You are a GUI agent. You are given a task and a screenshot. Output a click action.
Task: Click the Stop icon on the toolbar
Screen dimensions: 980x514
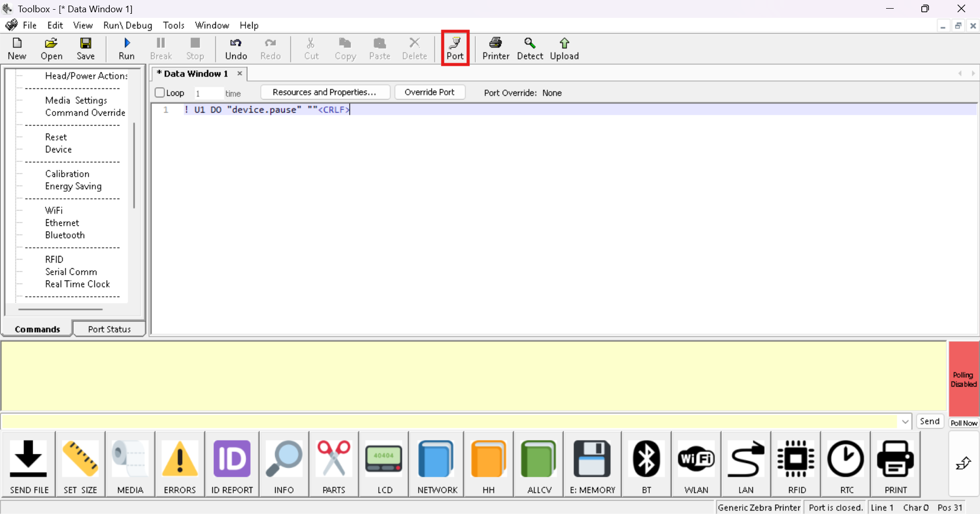pos(195,48)
